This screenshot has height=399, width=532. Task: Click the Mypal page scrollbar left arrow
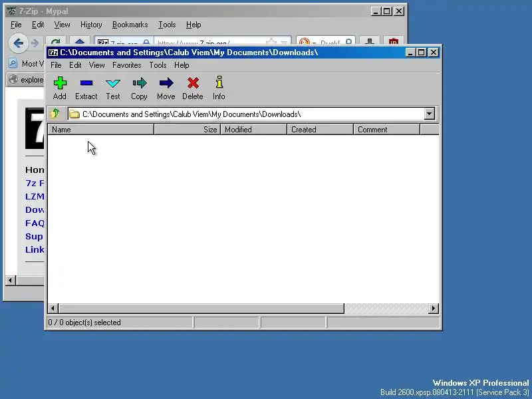click(10, 280)
